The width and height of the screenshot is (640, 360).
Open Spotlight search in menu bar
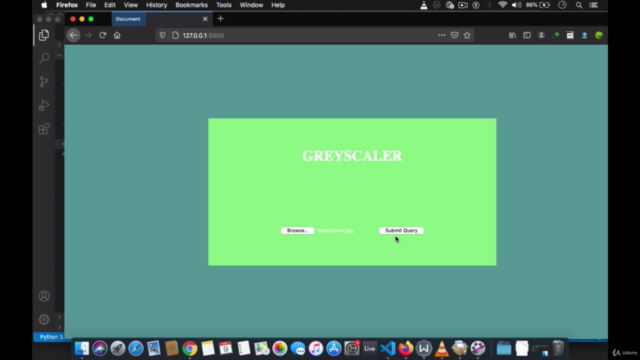(579, 5)
